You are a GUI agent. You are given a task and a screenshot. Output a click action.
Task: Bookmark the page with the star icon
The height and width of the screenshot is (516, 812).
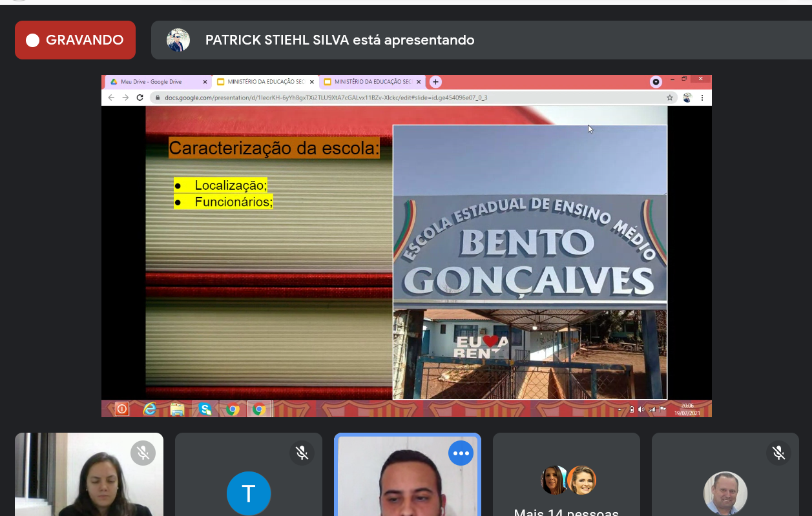tap(670, 98)
